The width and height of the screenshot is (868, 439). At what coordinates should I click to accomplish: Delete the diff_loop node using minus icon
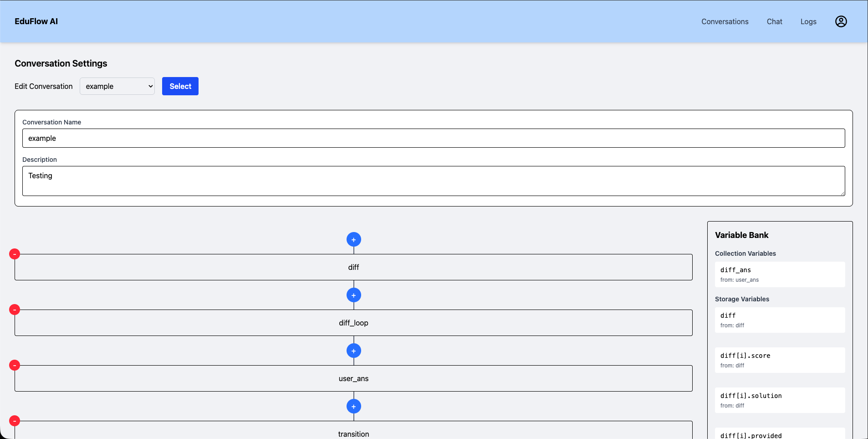(x=15, y=310)
